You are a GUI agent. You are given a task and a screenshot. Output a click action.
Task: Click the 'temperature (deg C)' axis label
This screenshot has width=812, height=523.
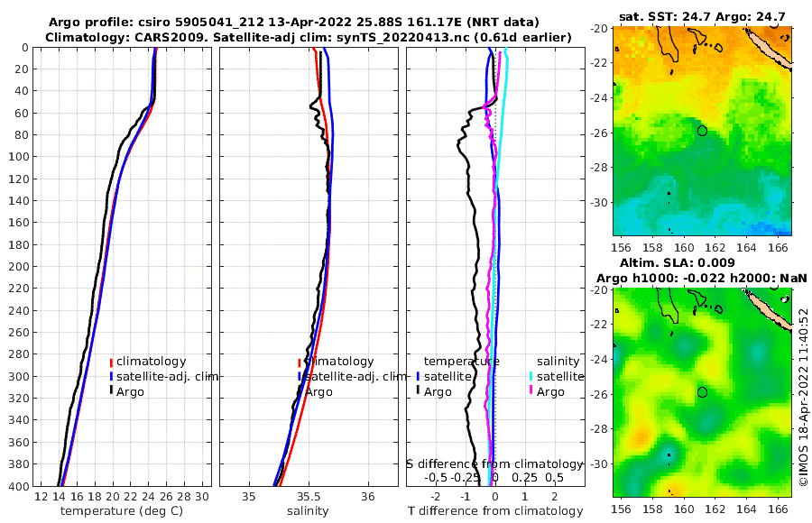(122, 511)
